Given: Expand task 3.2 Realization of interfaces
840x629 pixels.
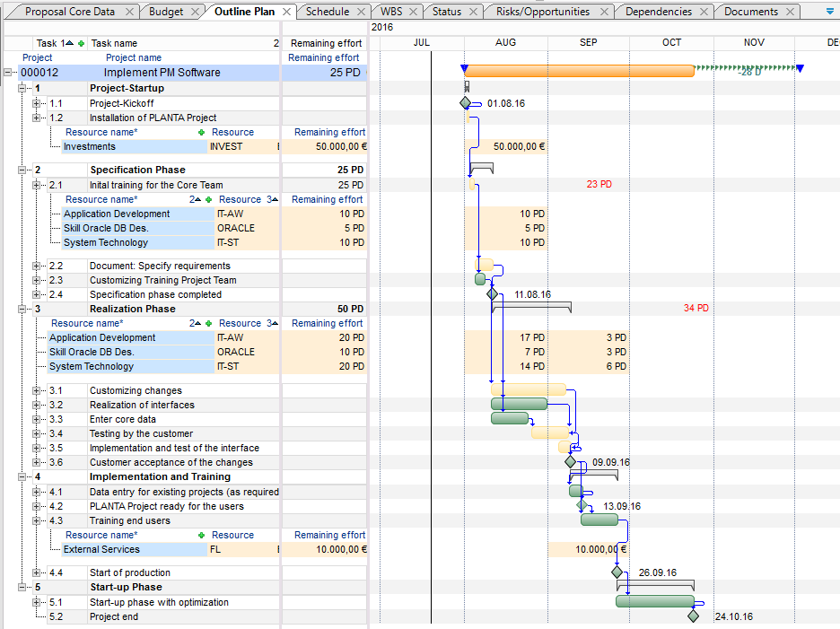Looking at the screenshot, I should (37, 405).
